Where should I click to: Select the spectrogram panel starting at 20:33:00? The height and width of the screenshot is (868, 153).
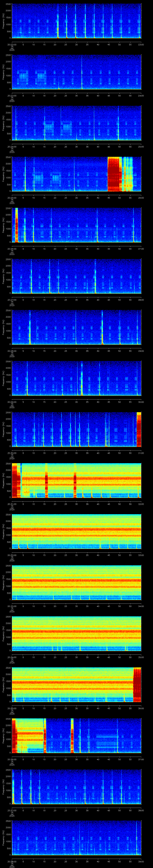coord(76,583)
